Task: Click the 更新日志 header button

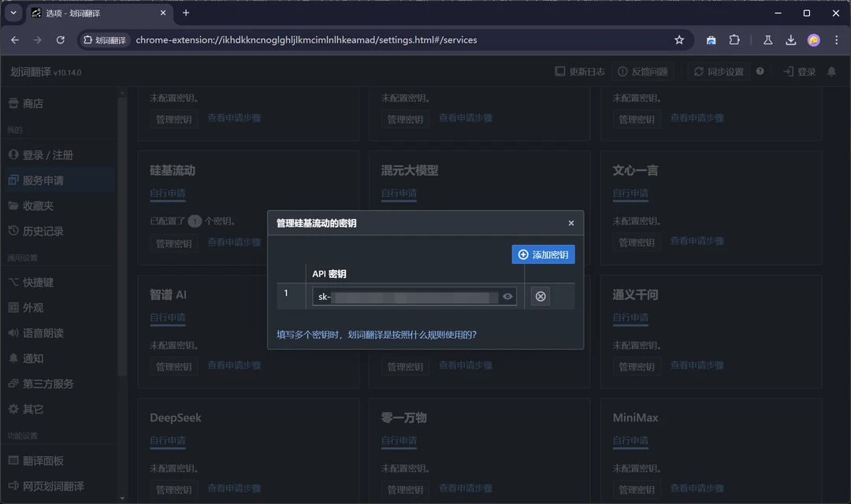Action: [580, 72]
